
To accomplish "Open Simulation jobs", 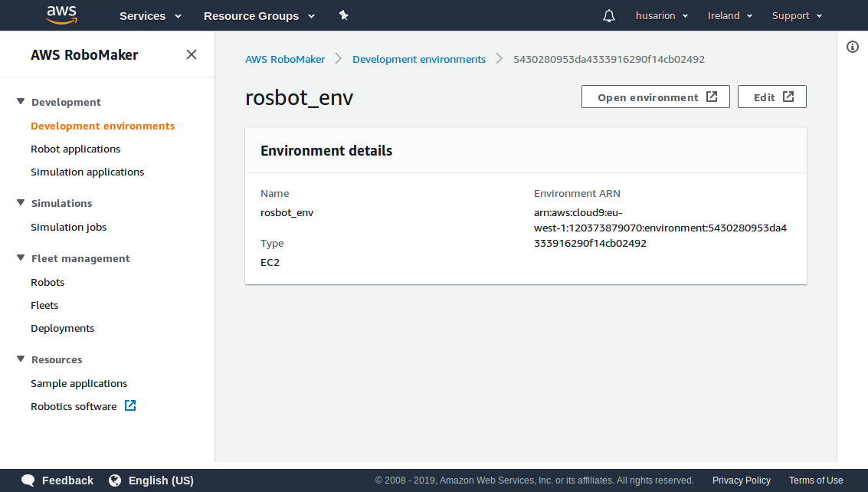I will (69, 227).
